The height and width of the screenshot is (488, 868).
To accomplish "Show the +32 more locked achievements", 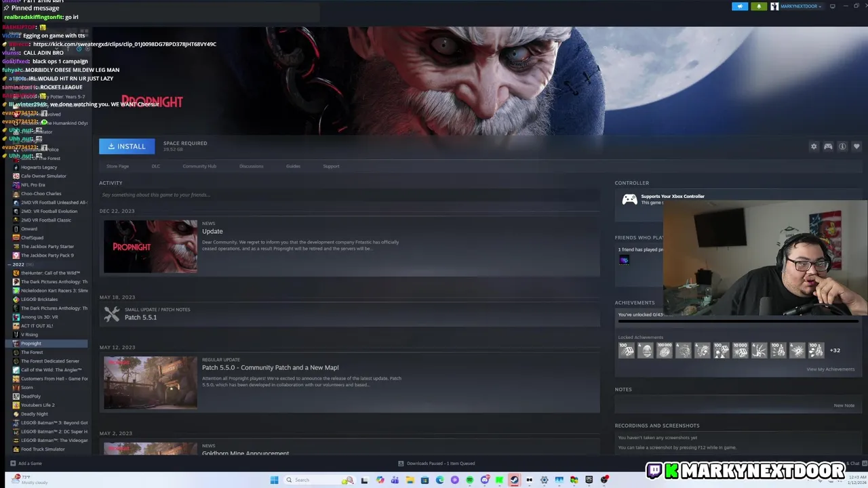I will (835, 350).
